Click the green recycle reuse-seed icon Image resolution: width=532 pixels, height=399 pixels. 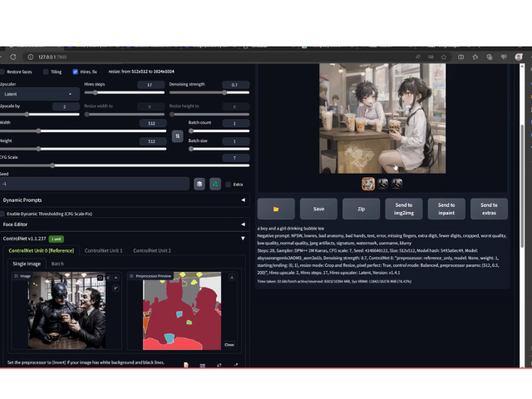point(215,184)
